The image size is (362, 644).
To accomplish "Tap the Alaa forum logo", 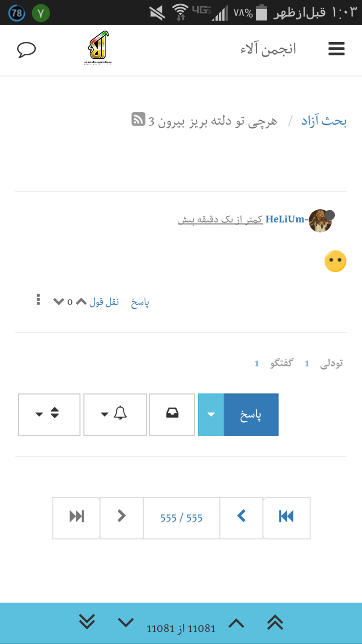I will (x=99, y=48).
